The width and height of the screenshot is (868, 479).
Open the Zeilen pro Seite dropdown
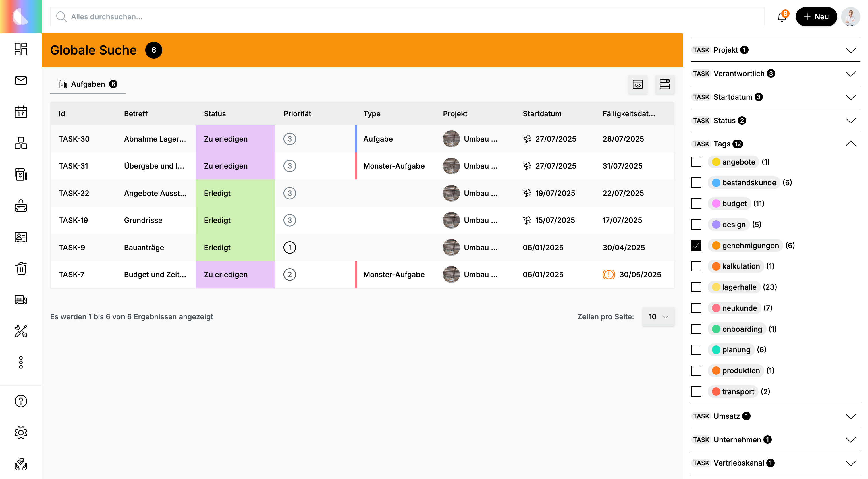point(658,317)
